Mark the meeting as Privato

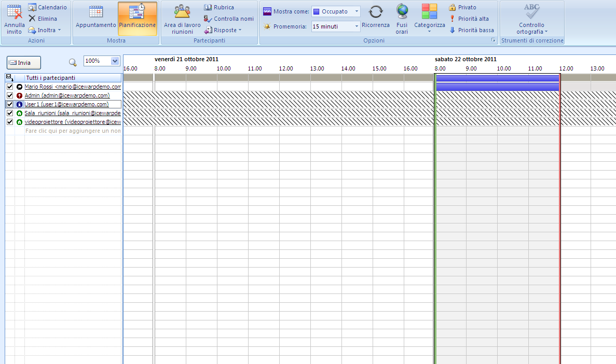462,7
